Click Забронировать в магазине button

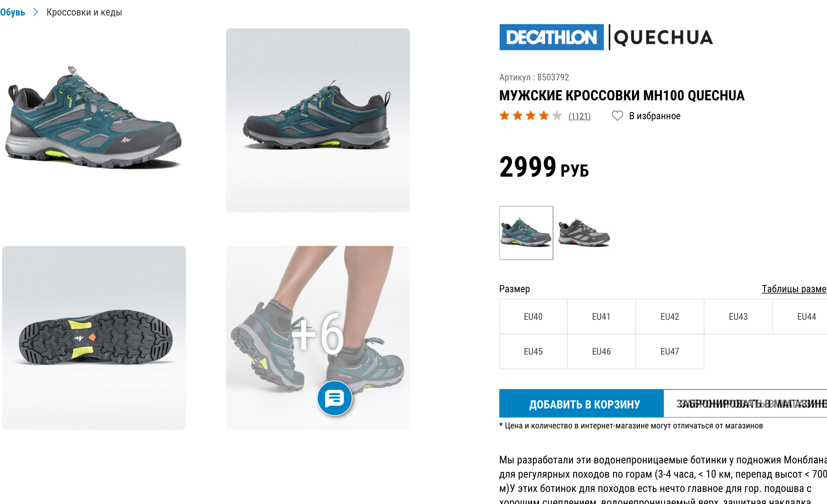[x=746, y=404]
